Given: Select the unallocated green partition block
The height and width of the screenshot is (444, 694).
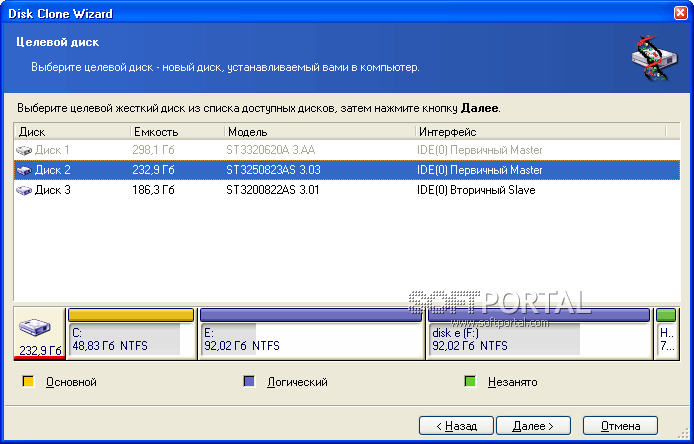Looking at the screenshot, I should (666, 334).
